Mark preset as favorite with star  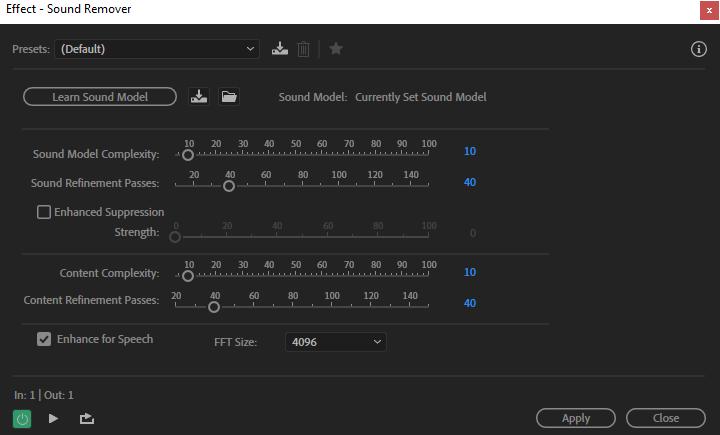[x=336, y=48]
